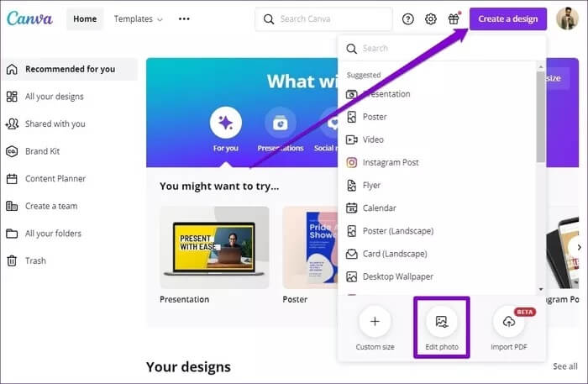Go to the Home tab
588x384 pixels.
click(x=85, y=18)
